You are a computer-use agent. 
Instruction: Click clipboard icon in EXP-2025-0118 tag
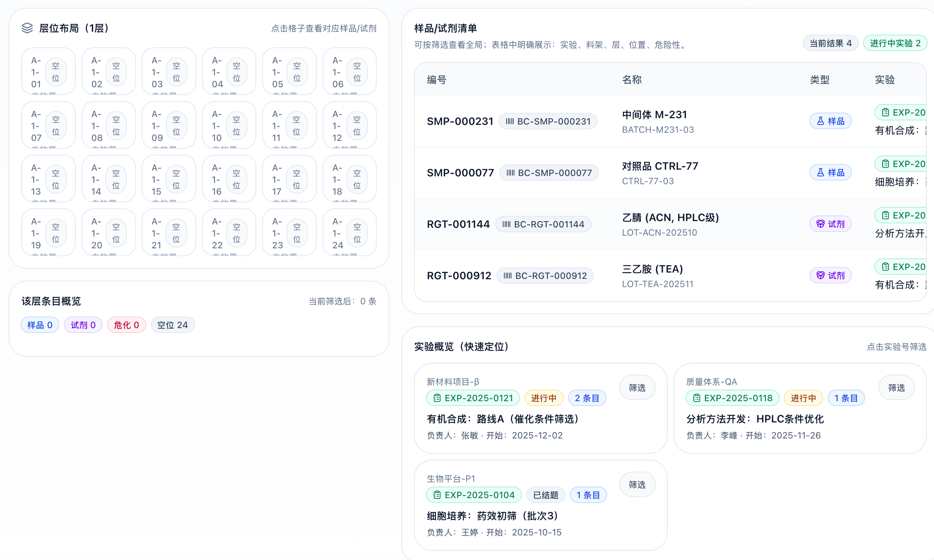coord(696,398)
